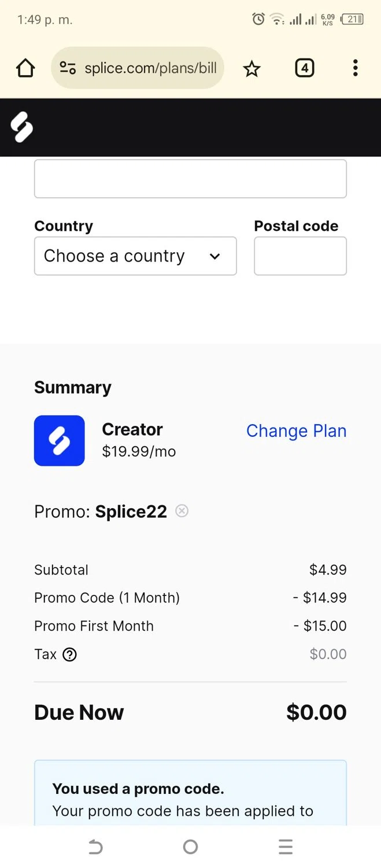Open the browser three-dot menu
Image resolution: width=381 pixels, height=868 pixels.
point(355,68)
